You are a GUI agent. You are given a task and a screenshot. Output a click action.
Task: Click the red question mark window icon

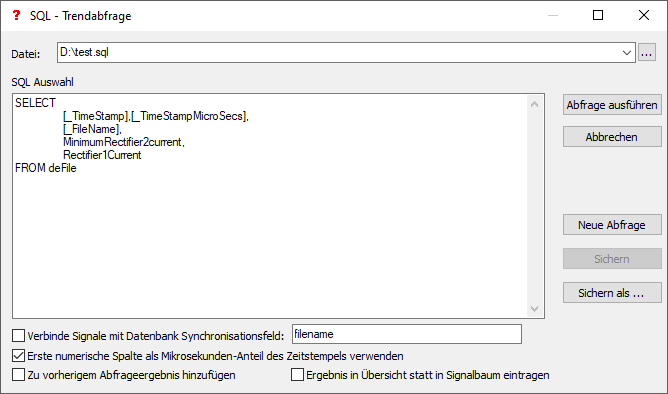[16, 15]
